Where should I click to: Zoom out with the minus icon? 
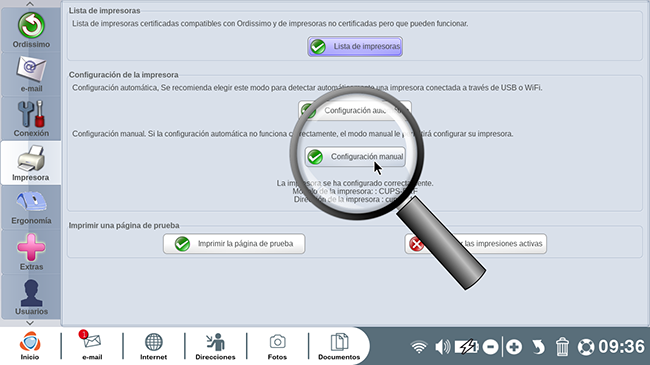[490, 347]
